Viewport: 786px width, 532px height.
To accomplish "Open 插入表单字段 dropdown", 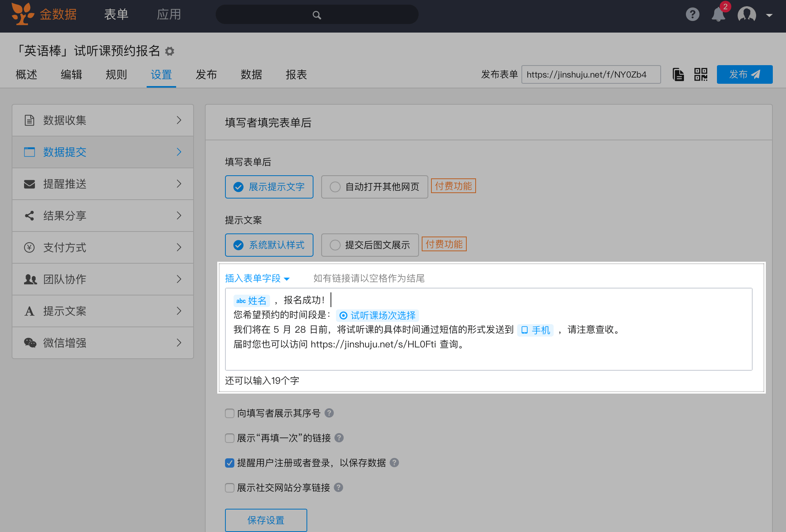I will [x=257, y=278].
